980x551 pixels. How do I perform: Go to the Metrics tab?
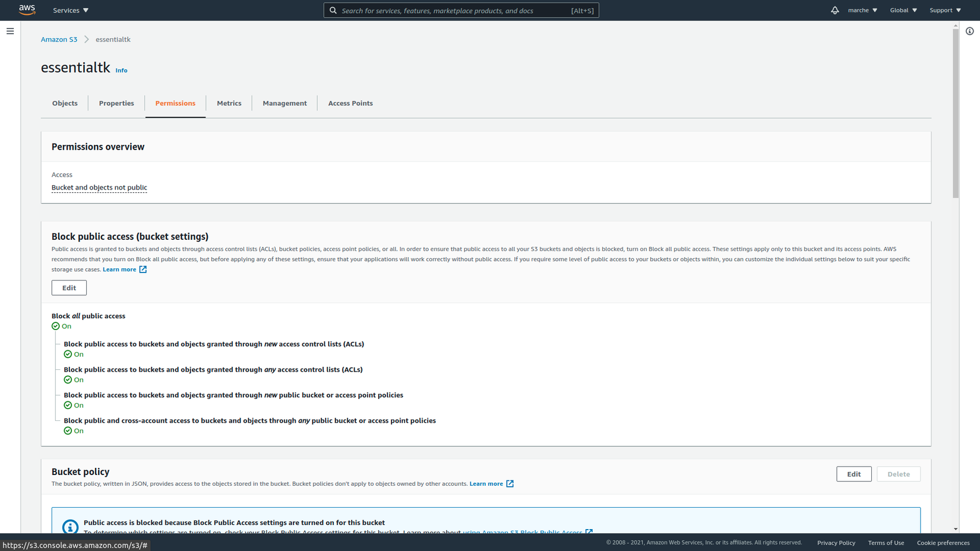click(229, 103)
